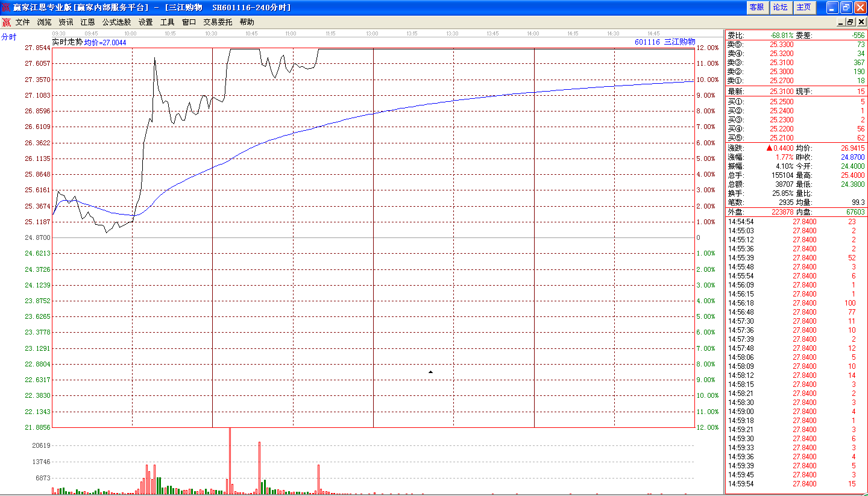Select the 卖⑤ 25.3300 order row

click(796, 45)
